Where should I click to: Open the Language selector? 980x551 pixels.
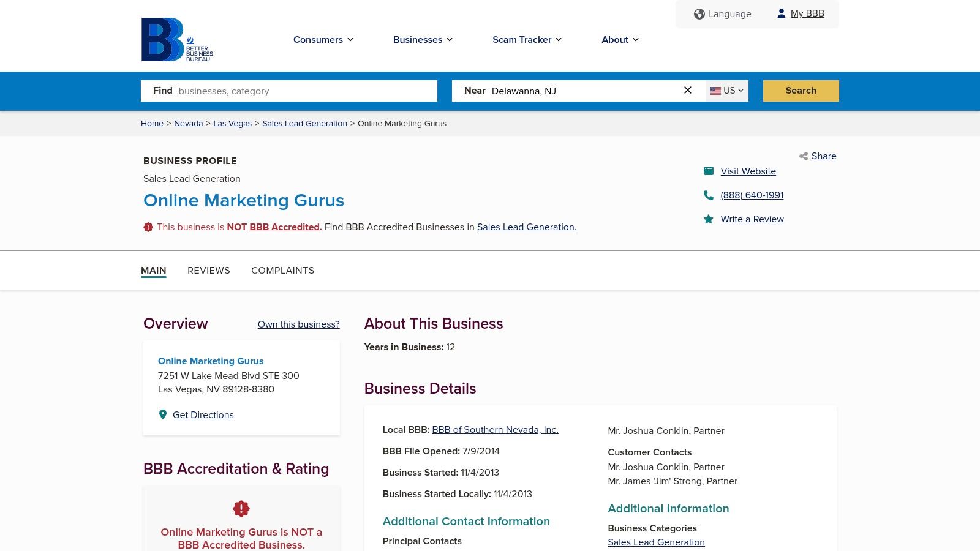tap(723, 14)
